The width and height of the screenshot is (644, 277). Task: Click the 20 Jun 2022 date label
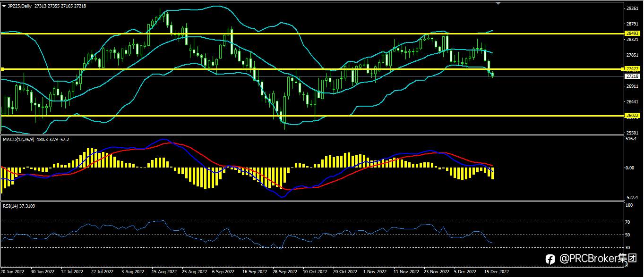[x=13, y=272]
